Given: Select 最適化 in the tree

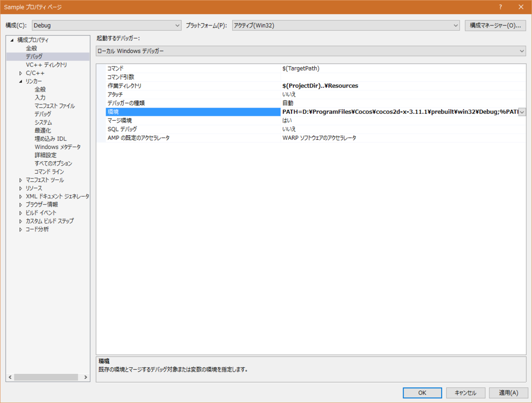Looking at the screenshot, I should coord(43,131).
